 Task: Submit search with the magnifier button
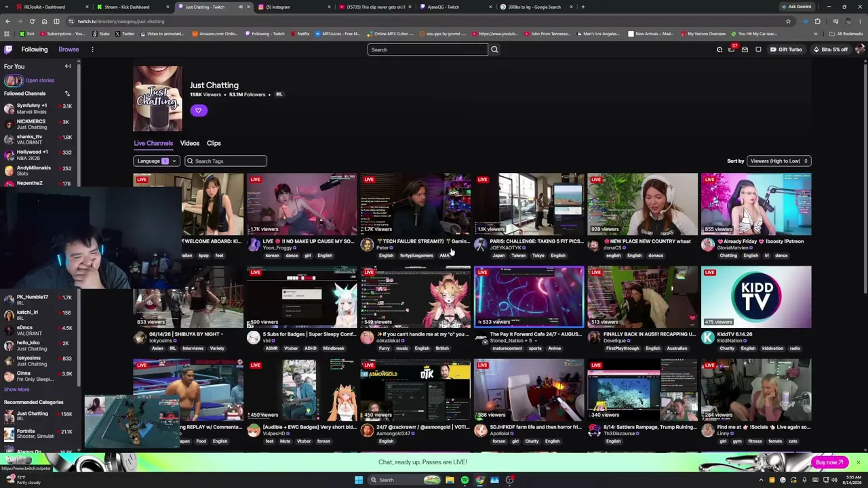494,49
